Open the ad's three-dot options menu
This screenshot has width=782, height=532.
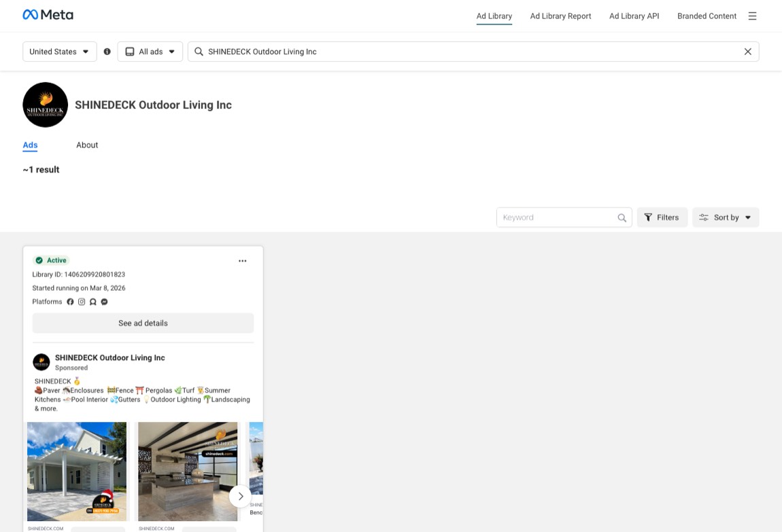[242, 260]
